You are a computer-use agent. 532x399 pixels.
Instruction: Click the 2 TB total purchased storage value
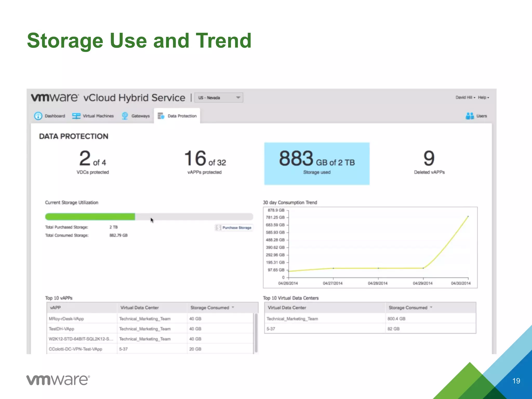coord(114,227)
